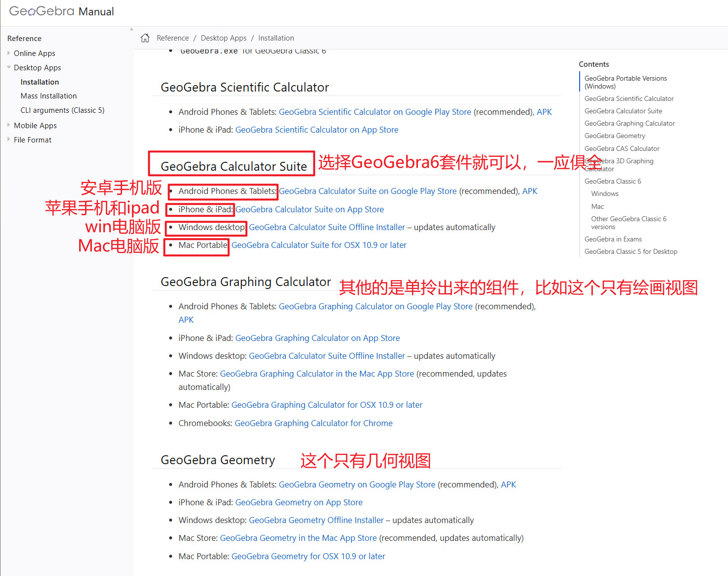This screenshot has height=576, width=728.
Task: Expand the Online Apps section
Action: [x=8, y=53]
